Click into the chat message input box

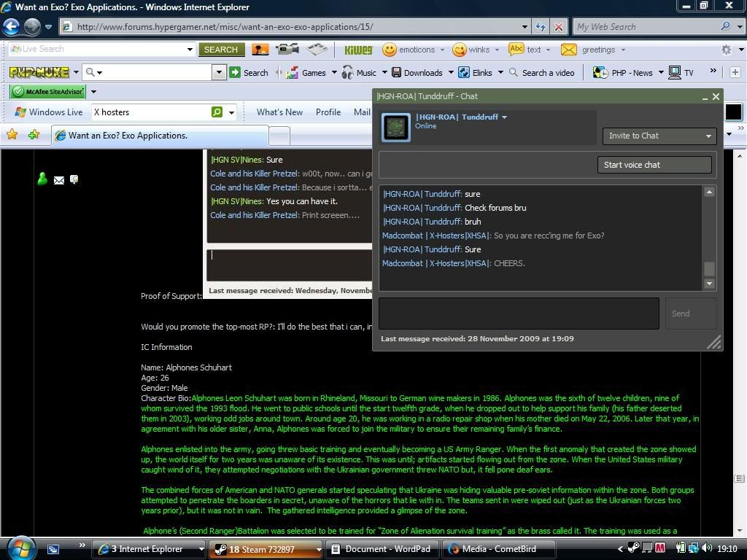519,314
